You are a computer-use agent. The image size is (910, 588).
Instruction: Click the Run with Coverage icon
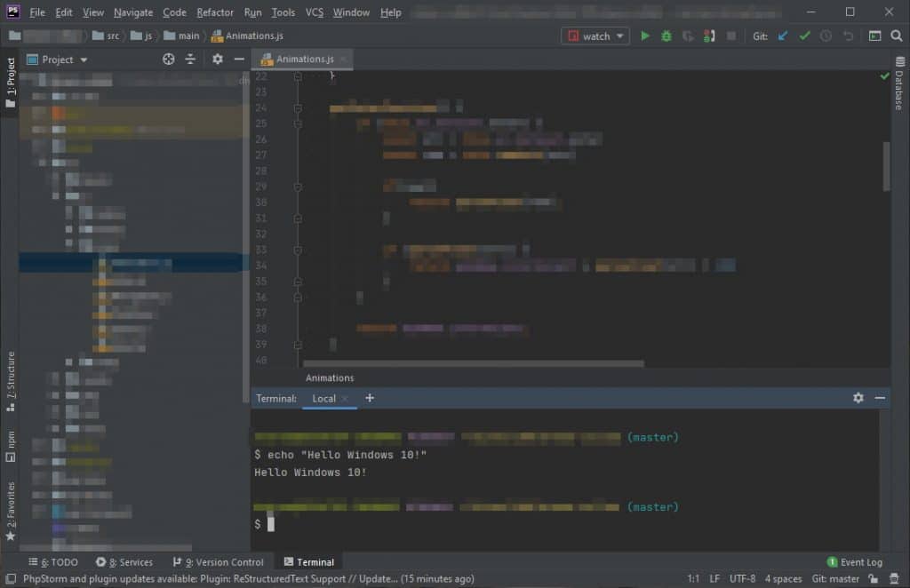tap(688, 36)
